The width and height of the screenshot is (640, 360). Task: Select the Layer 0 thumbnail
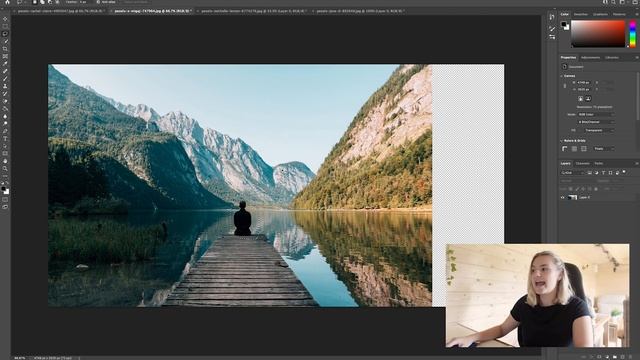[572, 198]
